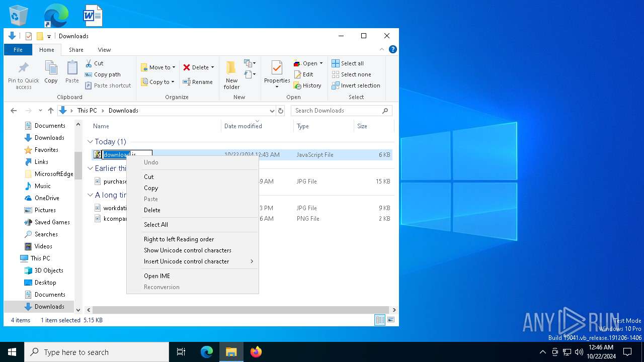Choose Open IME
The width and height of the screenshot is (644, 362).
[x=192, y=276]
